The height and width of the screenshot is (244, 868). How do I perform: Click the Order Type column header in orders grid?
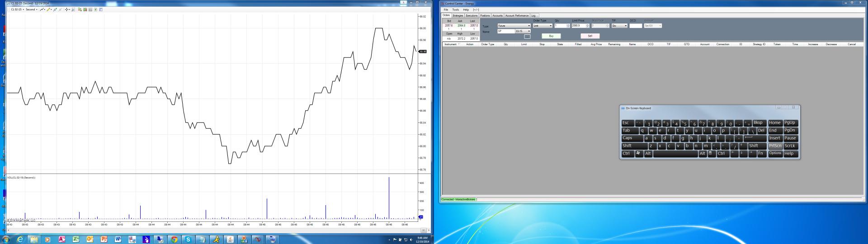(x=488, y=44)
